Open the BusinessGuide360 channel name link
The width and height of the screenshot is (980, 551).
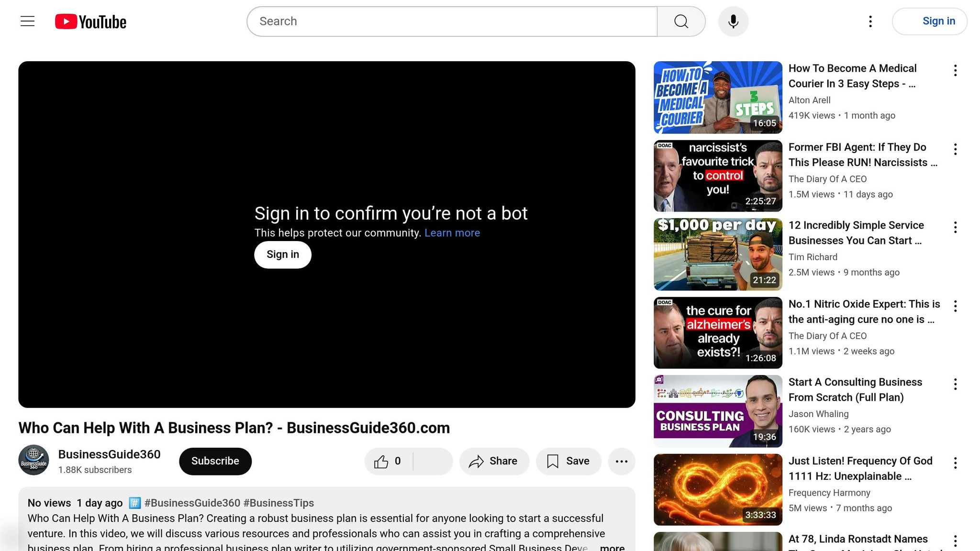110,454
